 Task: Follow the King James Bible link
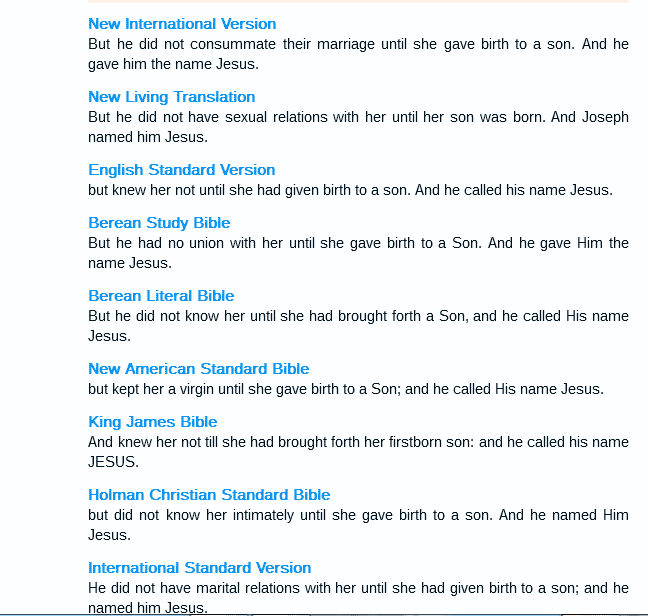tap(152, 422)
